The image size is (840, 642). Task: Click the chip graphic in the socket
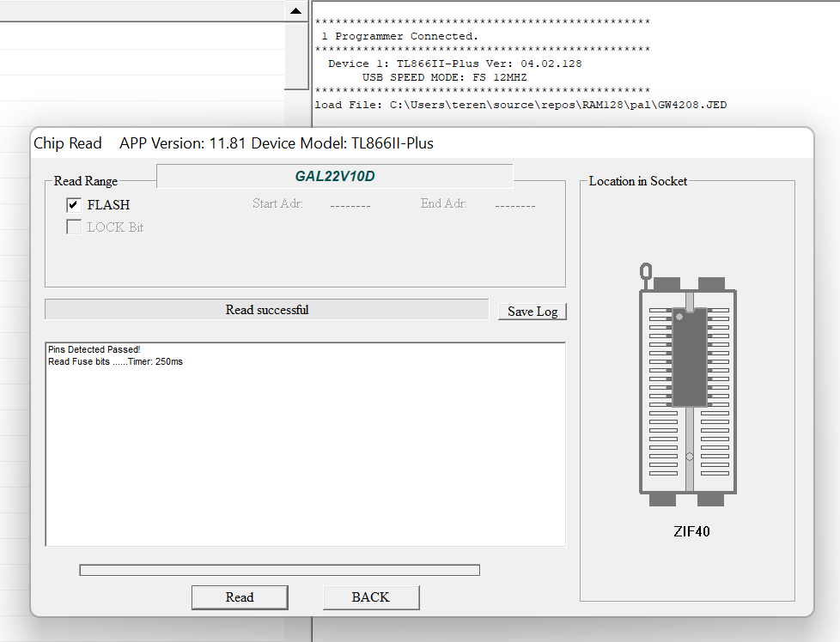689,356
